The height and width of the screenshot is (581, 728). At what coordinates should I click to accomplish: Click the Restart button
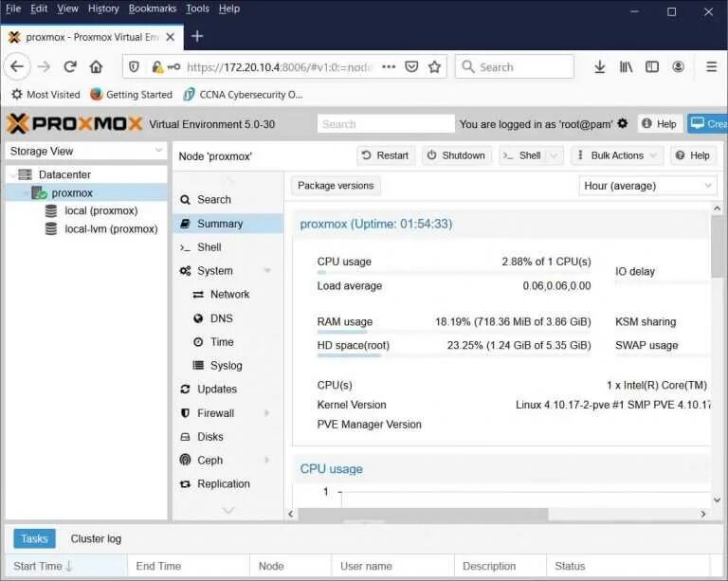[385, 155]
